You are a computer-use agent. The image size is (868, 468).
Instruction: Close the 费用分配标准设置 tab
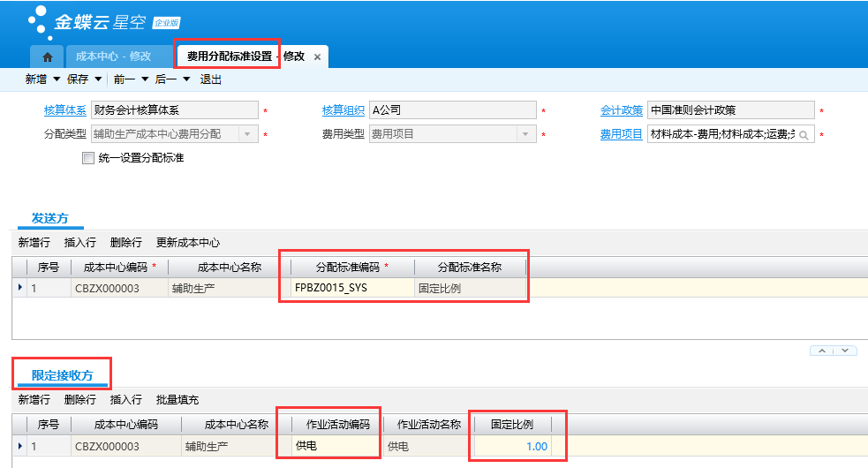click(318, 57)
